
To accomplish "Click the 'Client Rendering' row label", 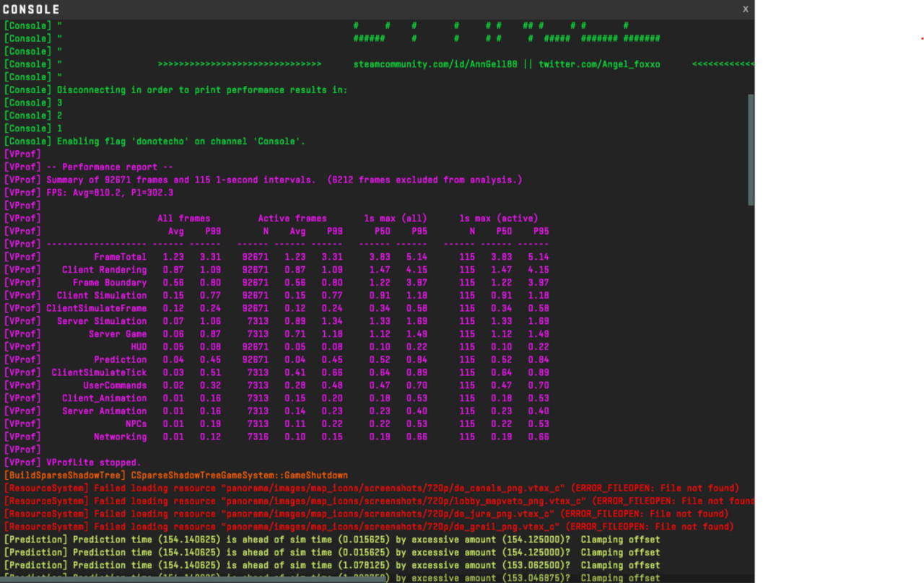I will (104, 270).
